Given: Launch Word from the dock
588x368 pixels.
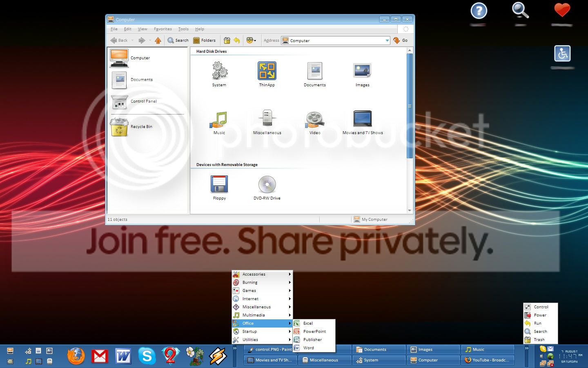Looking at the screenshot, I should (x=123, y=356).
